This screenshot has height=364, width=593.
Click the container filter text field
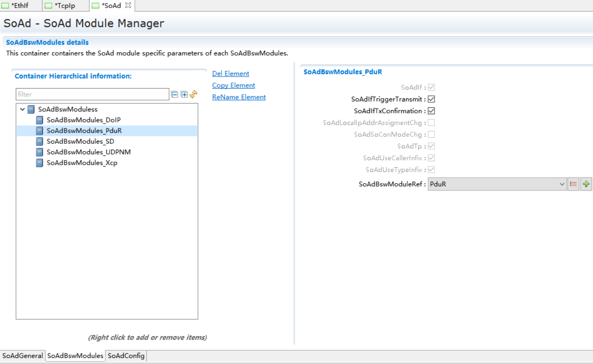[x=92, y=95]
